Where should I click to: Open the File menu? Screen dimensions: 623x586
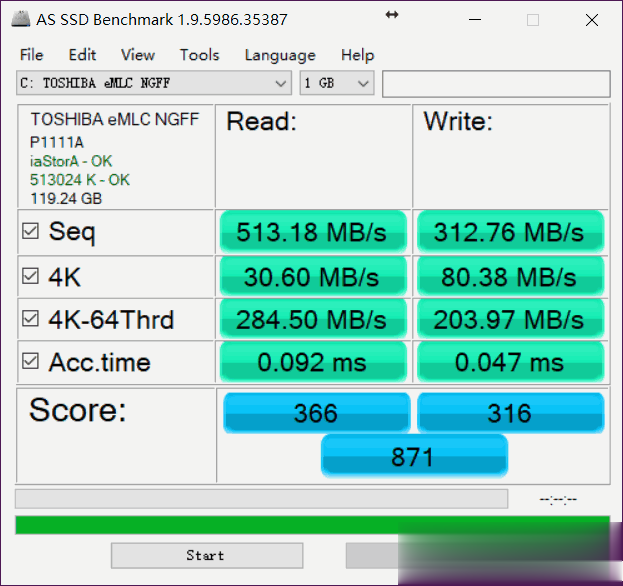point(31,55)
